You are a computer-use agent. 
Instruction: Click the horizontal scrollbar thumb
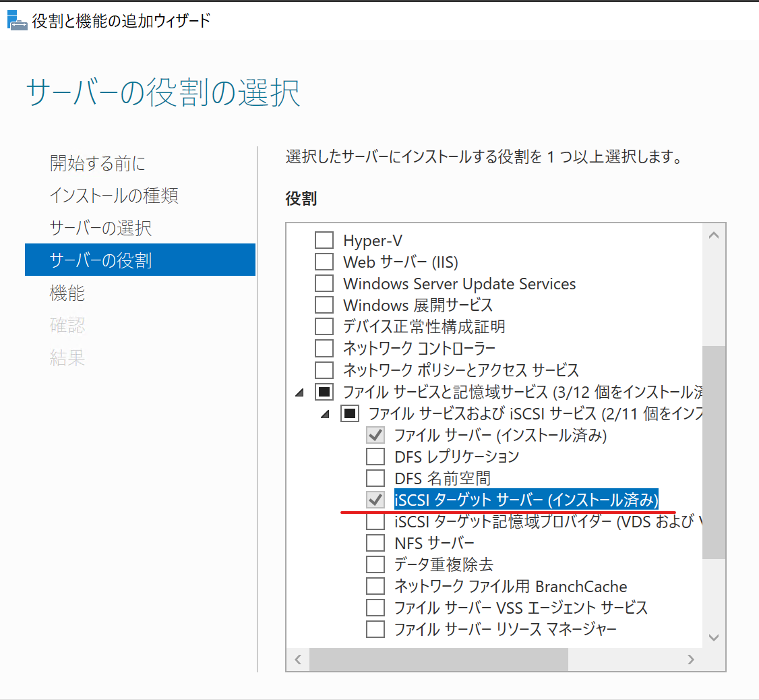(x=439, y=660)
